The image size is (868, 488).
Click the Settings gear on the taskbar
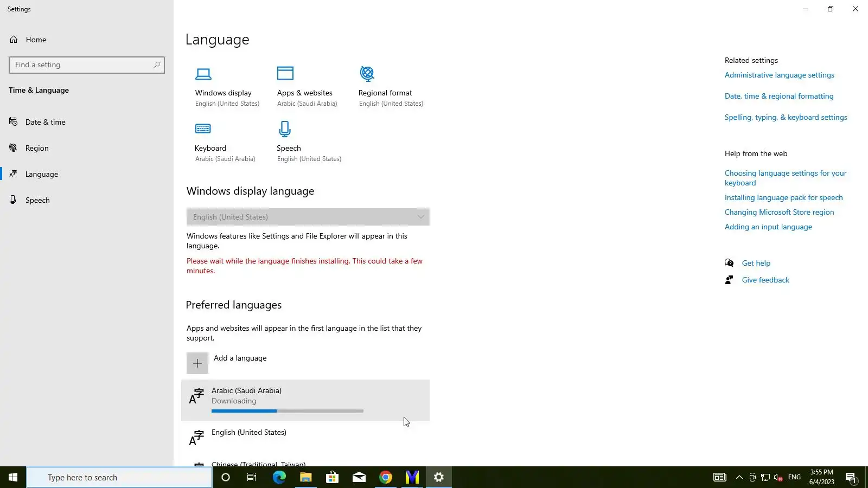tap(439, 477)
